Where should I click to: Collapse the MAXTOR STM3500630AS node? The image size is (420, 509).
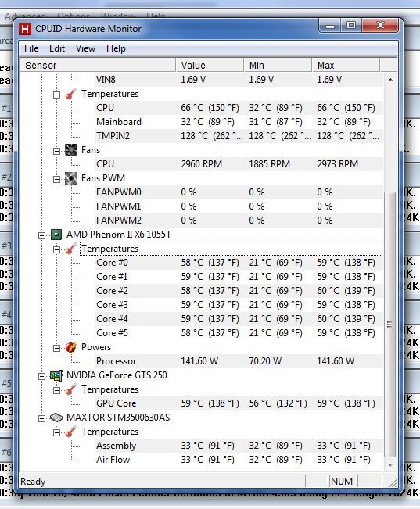click(42, 418)
